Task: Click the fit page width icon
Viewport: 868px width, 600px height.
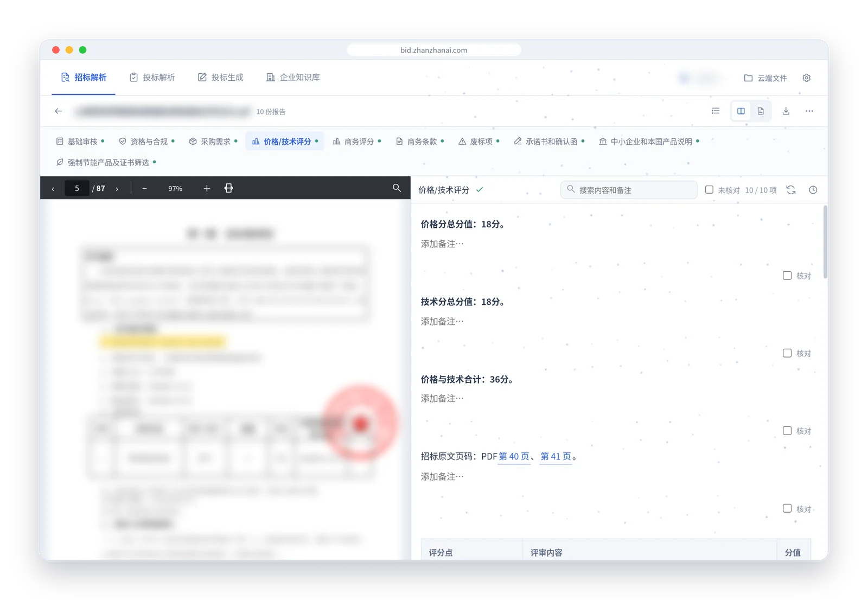Action: (229, 188)
